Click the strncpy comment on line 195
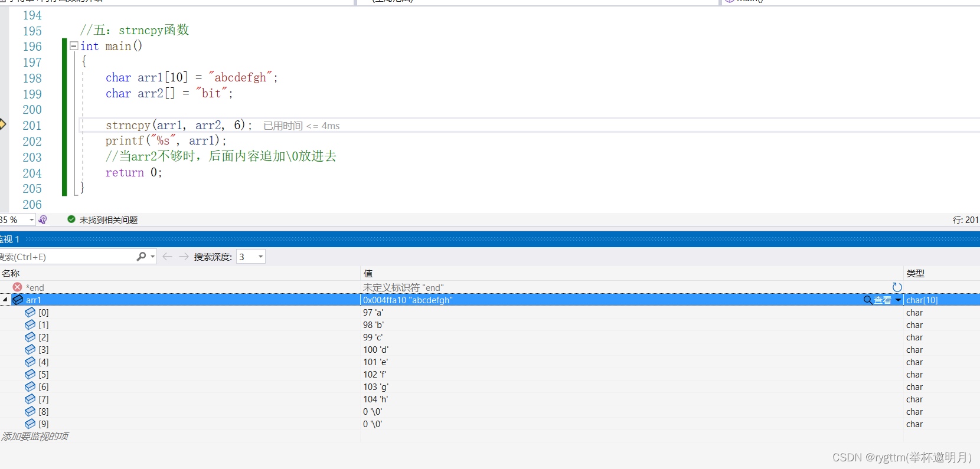This screenshot has height=469, width=980. (x=135, y=30)
